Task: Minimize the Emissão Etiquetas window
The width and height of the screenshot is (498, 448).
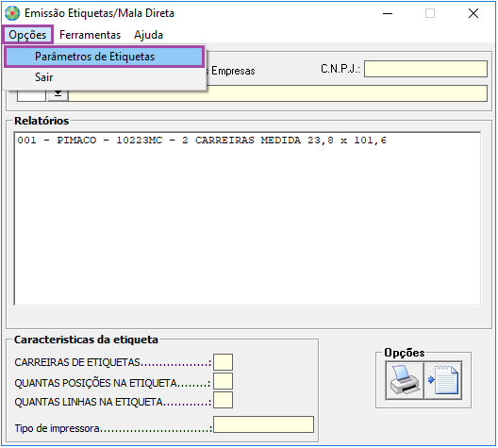Action: coord(388,13)
